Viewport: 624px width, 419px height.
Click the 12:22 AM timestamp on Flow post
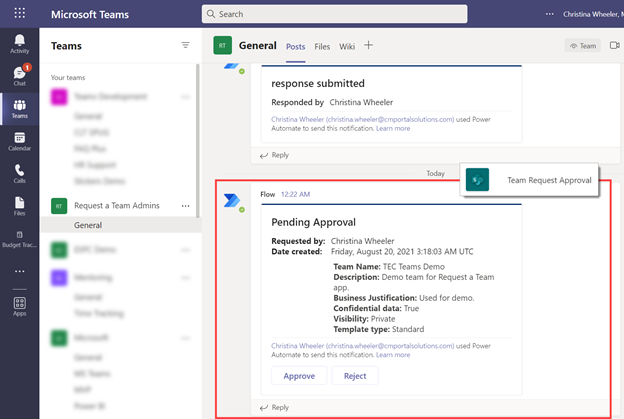[295, 194]
